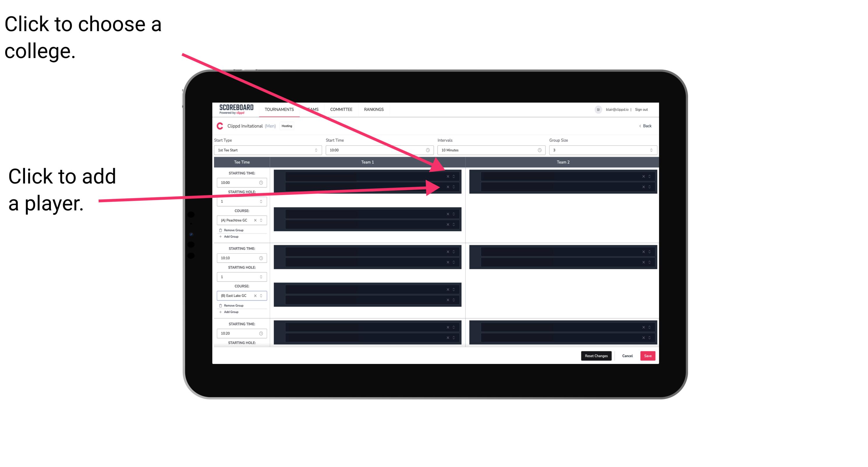This screenshot has height=467, width=868.
Task: Click the Back navigation link
Action: tap(645, 126)
